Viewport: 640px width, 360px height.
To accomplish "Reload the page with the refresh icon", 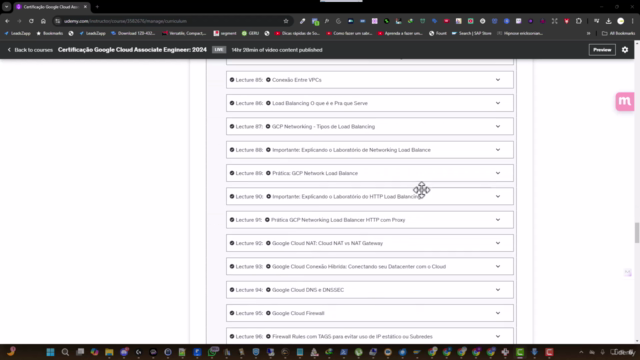I will tap(31, 21).
